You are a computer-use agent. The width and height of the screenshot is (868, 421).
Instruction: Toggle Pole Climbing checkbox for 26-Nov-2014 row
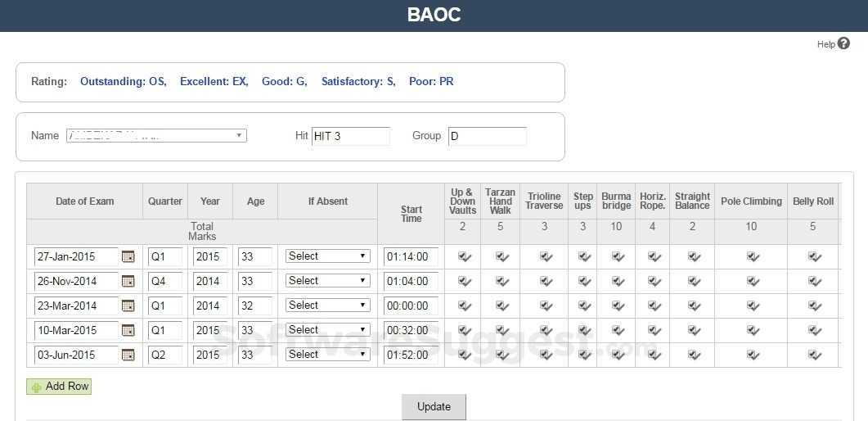tap(753, 281)
